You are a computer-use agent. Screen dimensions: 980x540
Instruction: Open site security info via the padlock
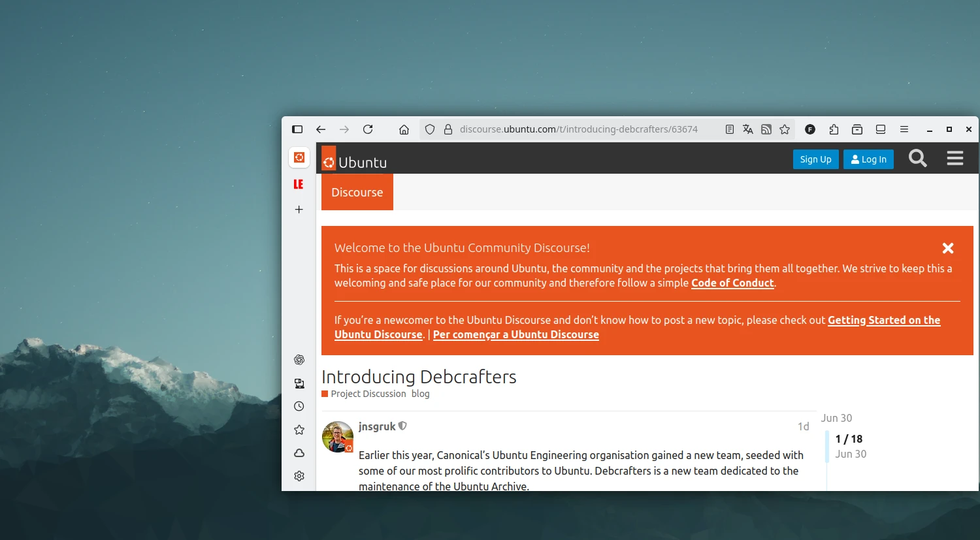pyautogui.click(x=448, y=129)
